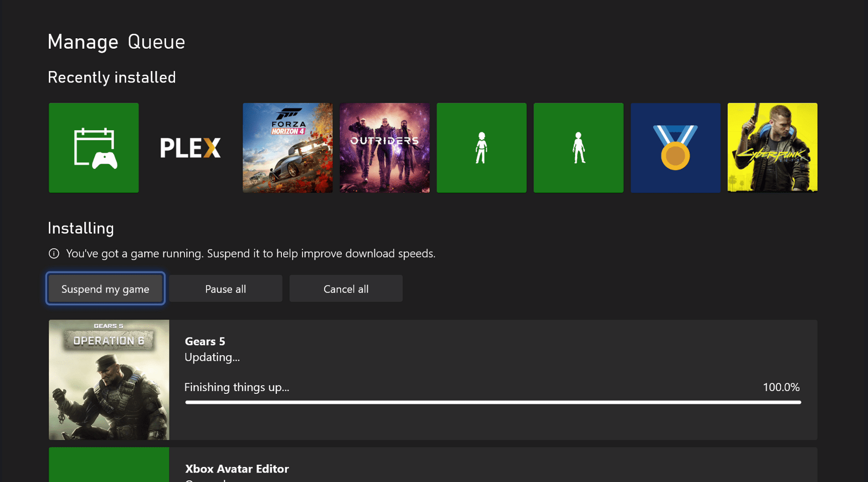The image size is (868, 482).
Task: Open the Outriders game tile
Action: click(384, 147)
